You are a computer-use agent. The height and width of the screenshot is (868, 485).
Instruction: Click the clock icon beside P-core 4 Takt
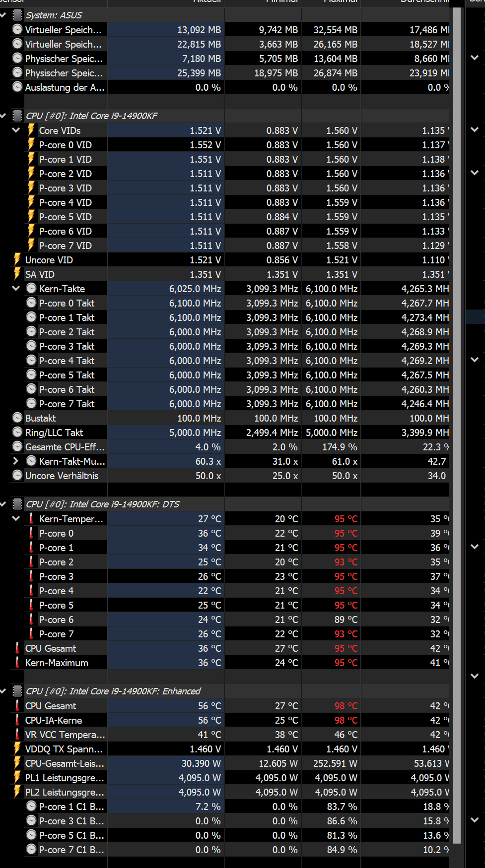(x=31, y=360)
